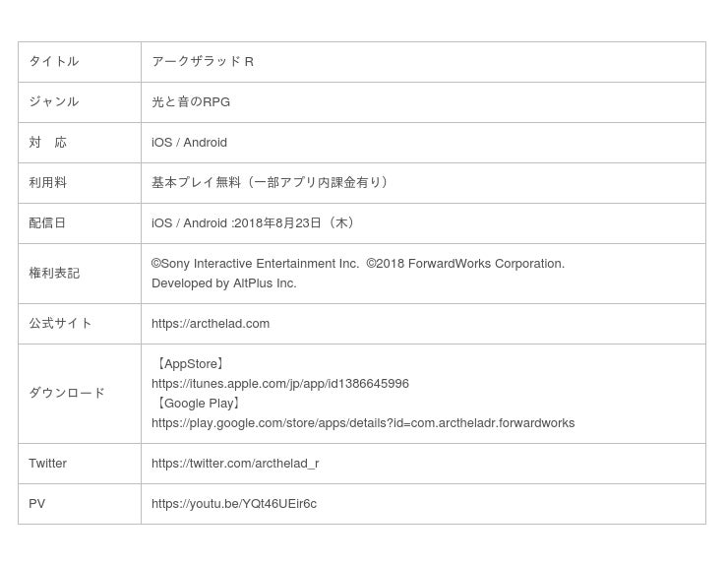The image size is (728, 564).
Task: Open the iTunes App Store URL
Action: tap(279, 384)
